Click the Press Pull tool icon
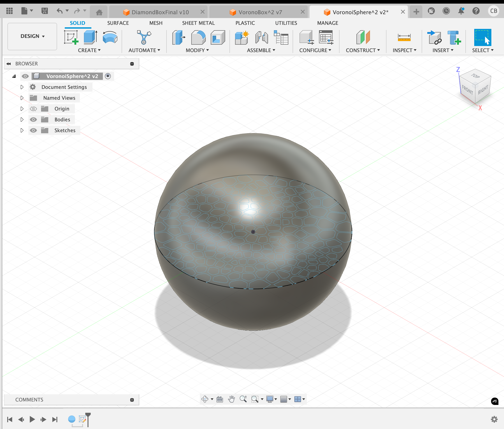This screenshot has height=429, width=504. click(178, 37)
